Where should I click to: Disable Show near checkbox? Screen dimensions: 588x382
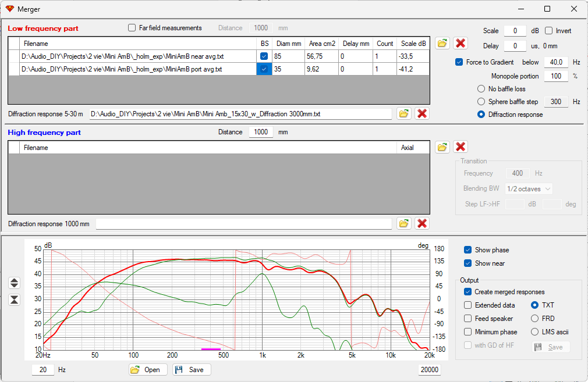point(467,263)
